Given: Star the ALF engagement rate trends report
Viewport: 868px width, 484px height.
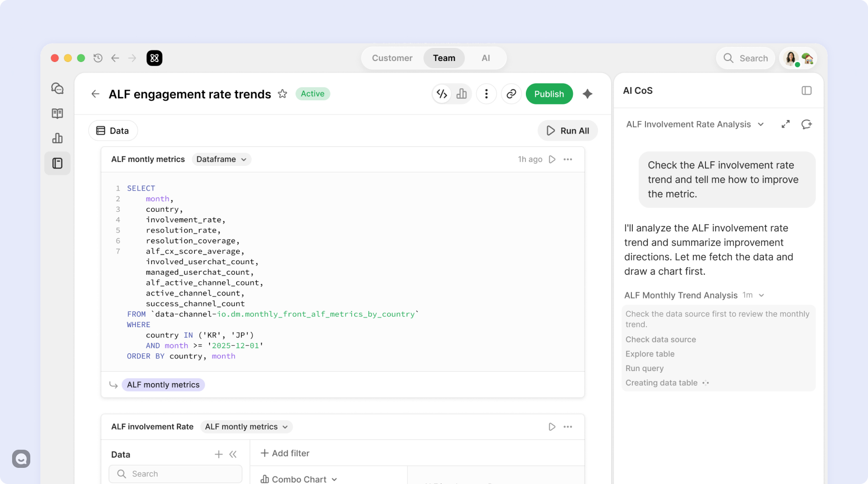Looking at the screenshot, I should pos(283,94).
